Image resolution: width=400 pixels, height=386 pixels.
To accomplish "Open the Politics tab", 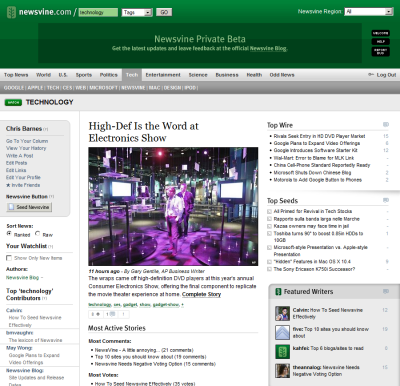I will click(109, 75).
